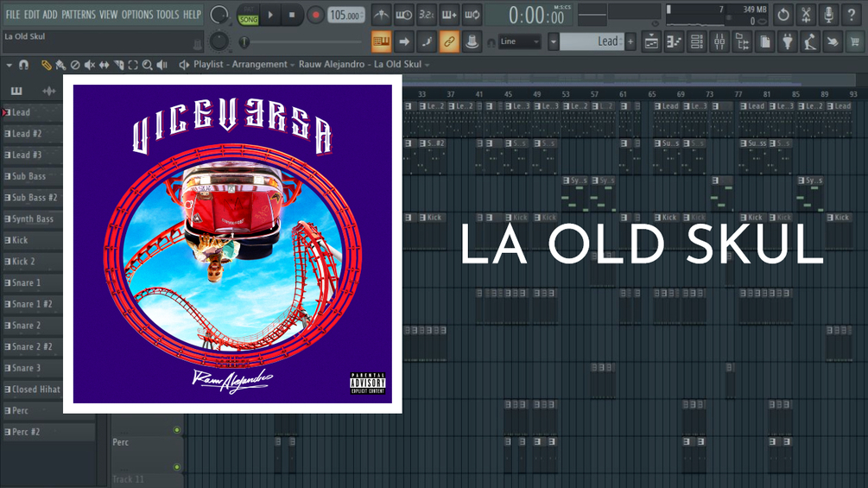Open the Piano roll view

[x=675, y=41]
